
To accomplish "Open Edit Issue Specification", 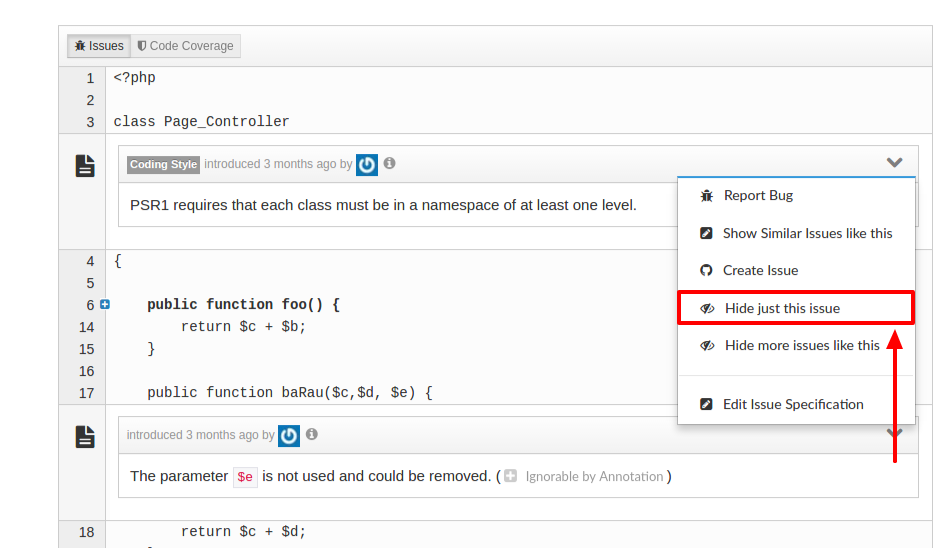I will coord(796,404).
